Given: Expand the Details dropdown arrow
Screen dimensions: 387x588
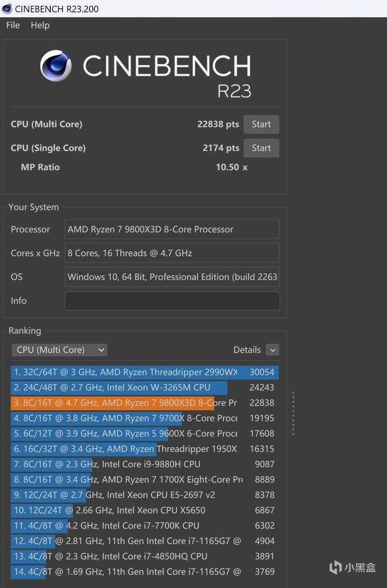Looking at the screenshot, I should coord(272,350).
